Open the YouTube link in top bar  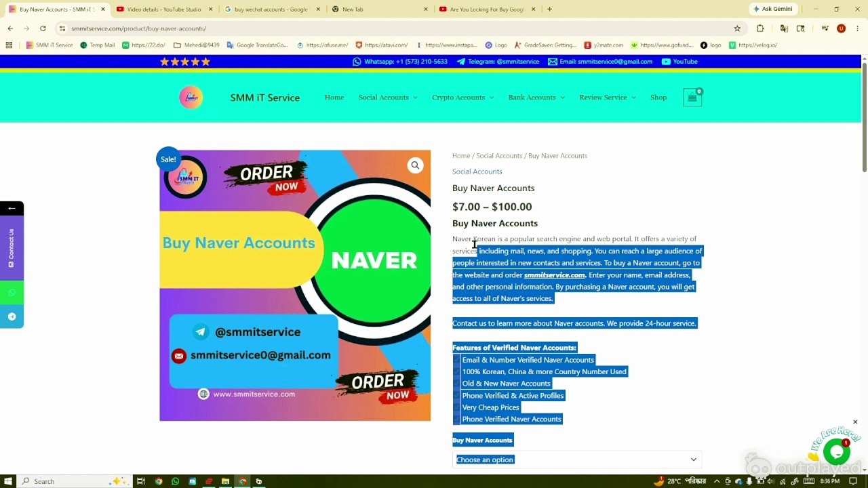(x=679, y=62)
